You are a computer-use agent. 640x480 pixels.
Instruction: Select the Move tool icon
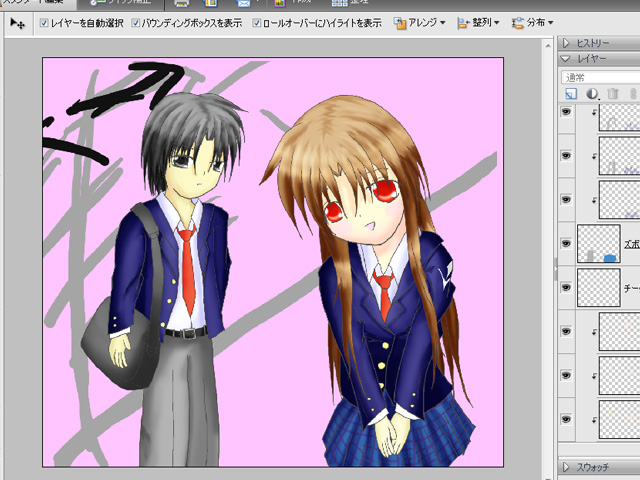[x=17, y=23]
